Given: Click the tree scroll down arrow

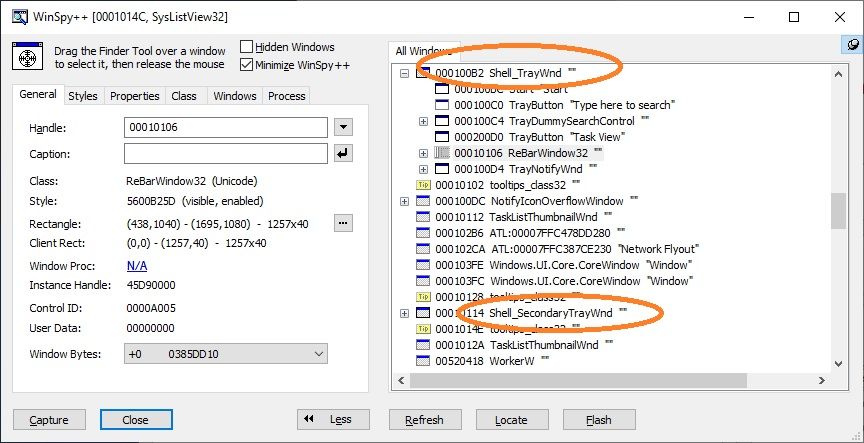Looking at the screenshot, I should click(x=838, y=364).
